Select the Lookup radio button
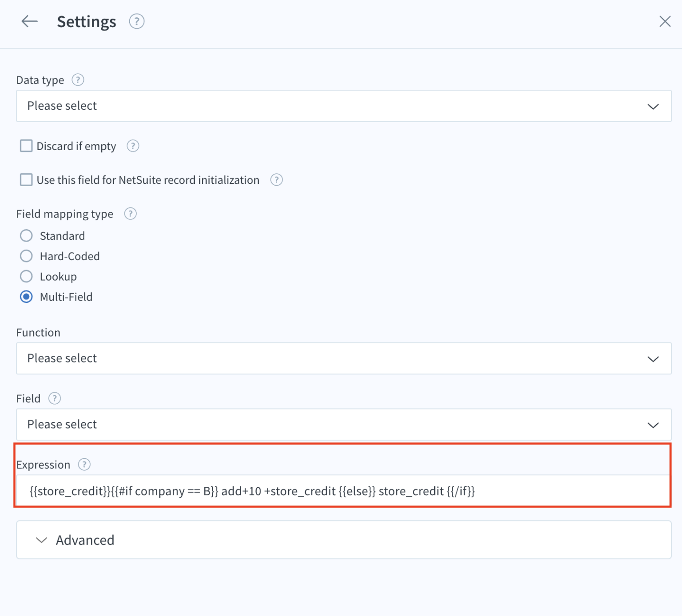The width and height of the screenshot is (682, 616). [x=26, y=276]
